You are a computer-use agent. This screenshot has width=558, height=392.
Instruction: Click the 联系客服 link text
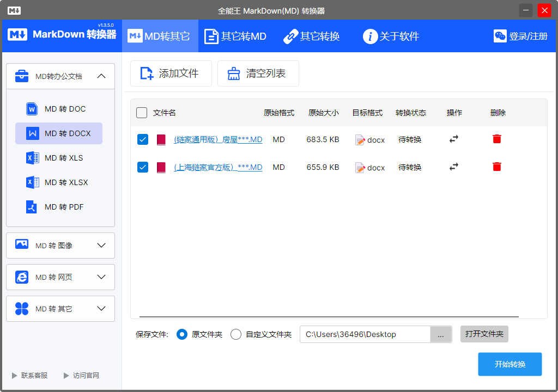point(34,376)
